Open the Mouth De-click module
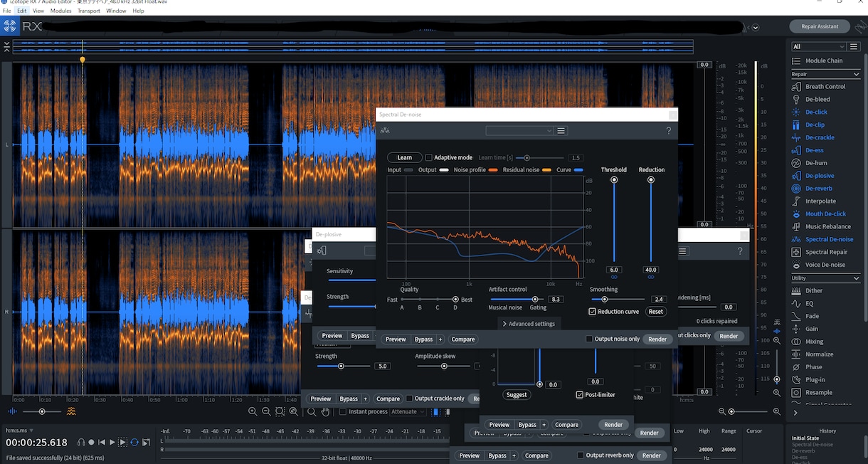Screen dimensions: 868x464 coord(825,214)
